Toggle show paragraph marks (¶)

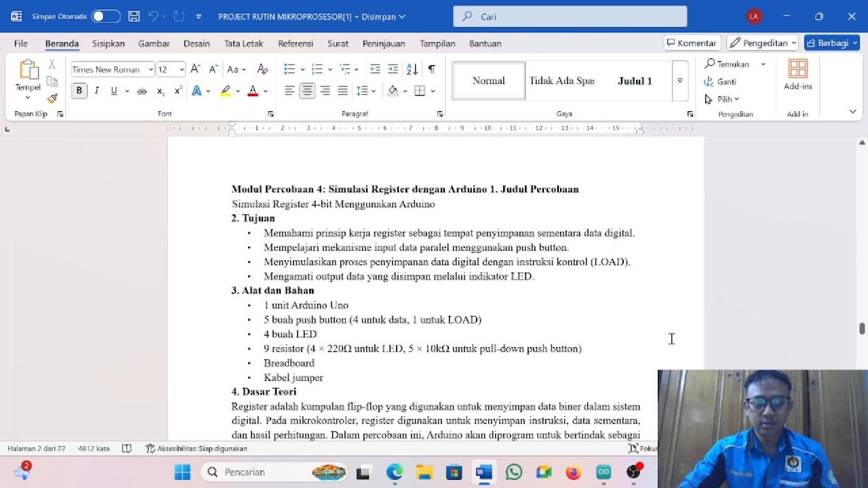[431, 69]
